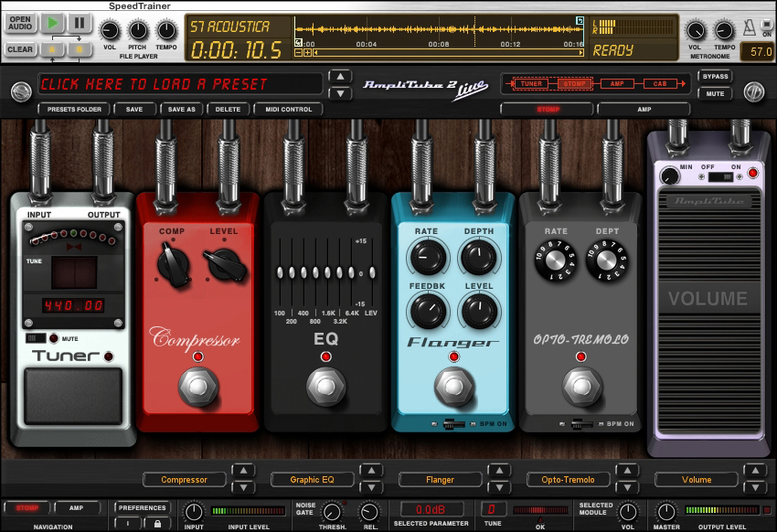This screenshot has height=532, width=777.
Task: Select AMP in the signal chain
Action: click(x=617, y=84)
